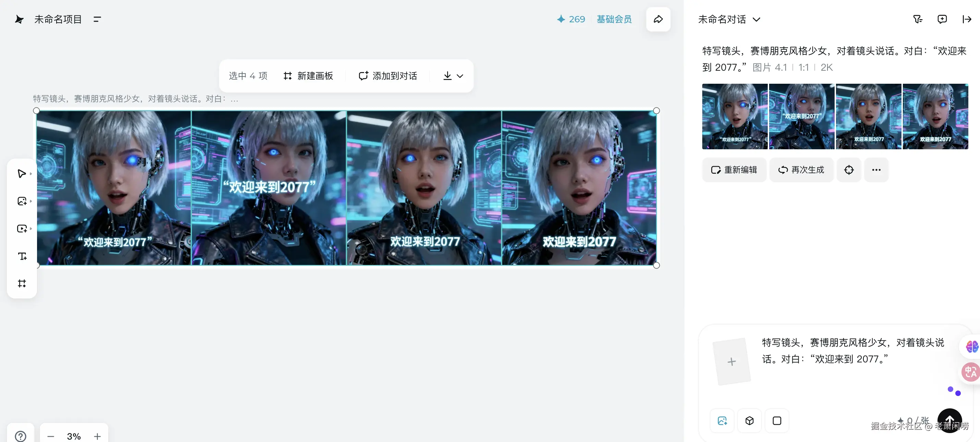Select the text tool
The image size is (980, 442).
click(22, 256)
